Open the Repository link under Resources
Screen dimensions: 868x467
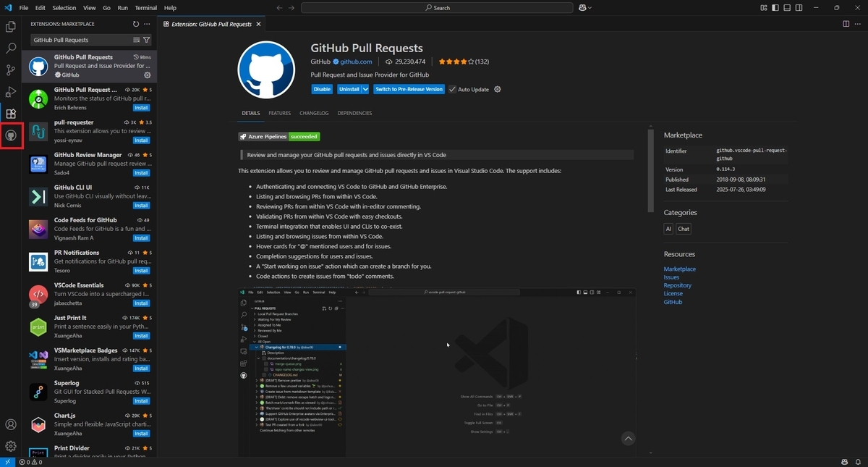677,285
